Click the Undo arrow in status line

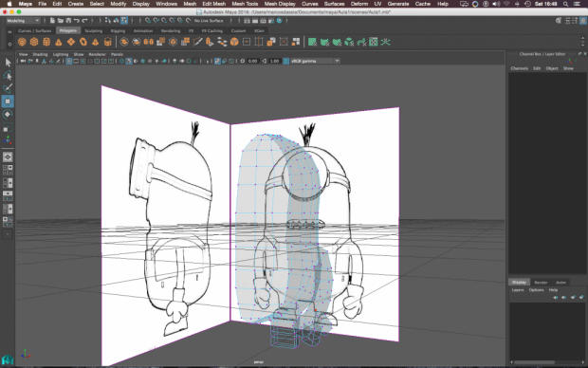click(77, 21)
